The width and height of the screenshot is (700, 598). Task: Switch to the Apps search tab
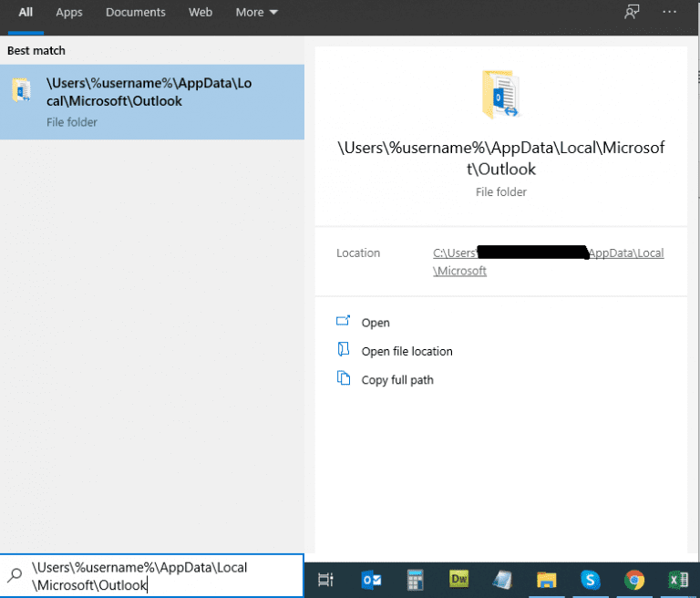[68, 13]
